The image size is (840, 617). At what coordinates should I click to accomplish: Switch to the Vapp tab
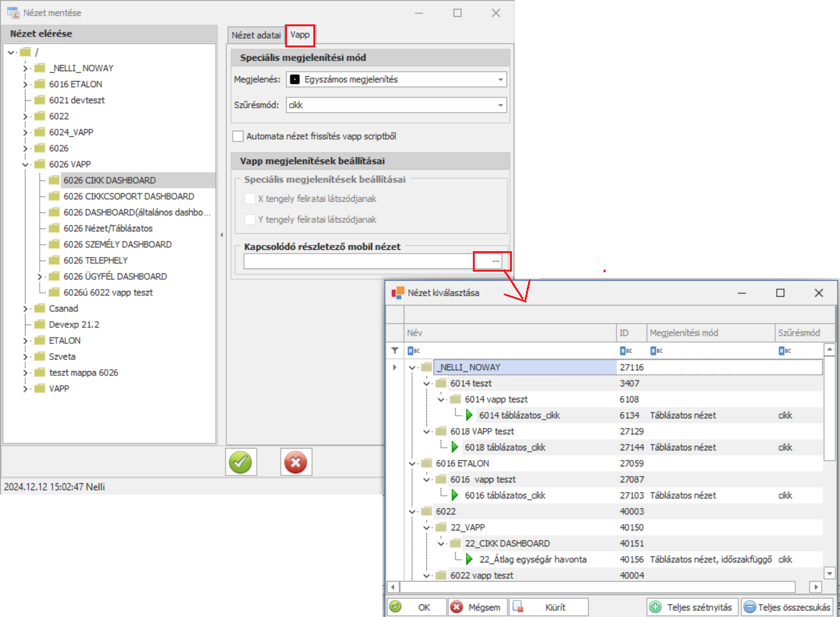[300, 35]
